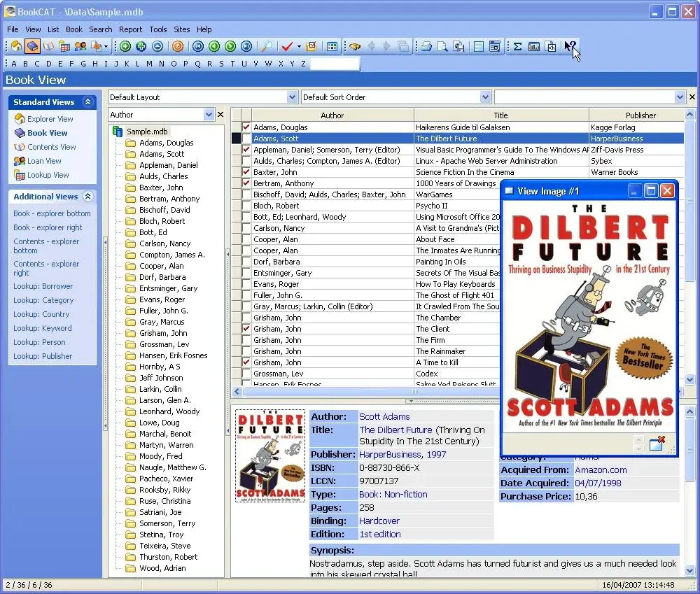Screen dimensions: 700x594
Task: Open the Report menu
Action: tap(130, 29)
